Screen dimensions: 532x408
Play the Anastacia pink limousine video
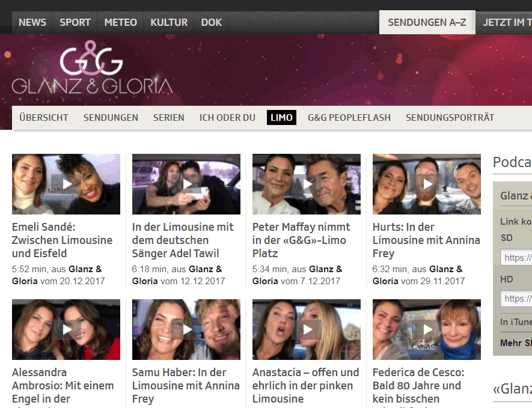pos(307,329)
